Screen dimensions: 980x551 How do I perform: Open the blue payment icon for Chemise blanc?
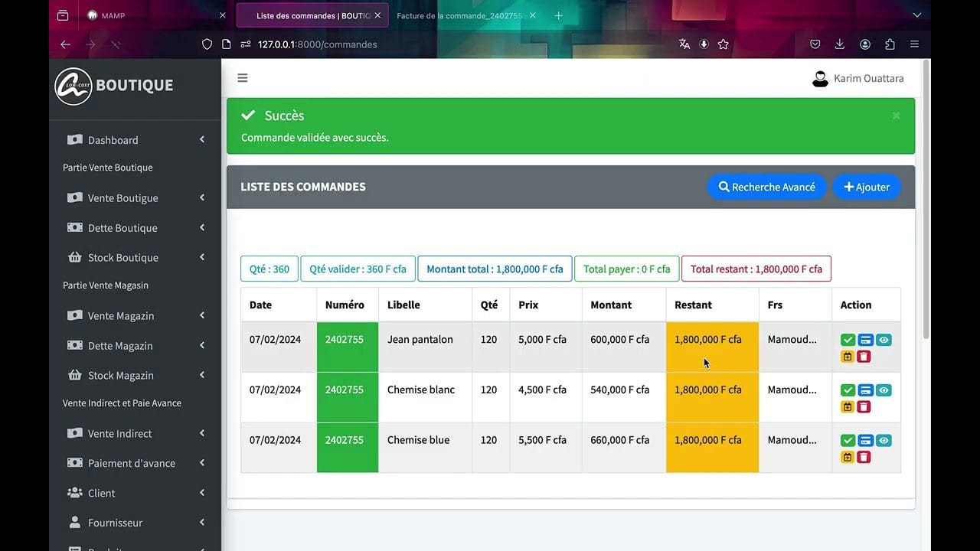(x=866, y=390)
